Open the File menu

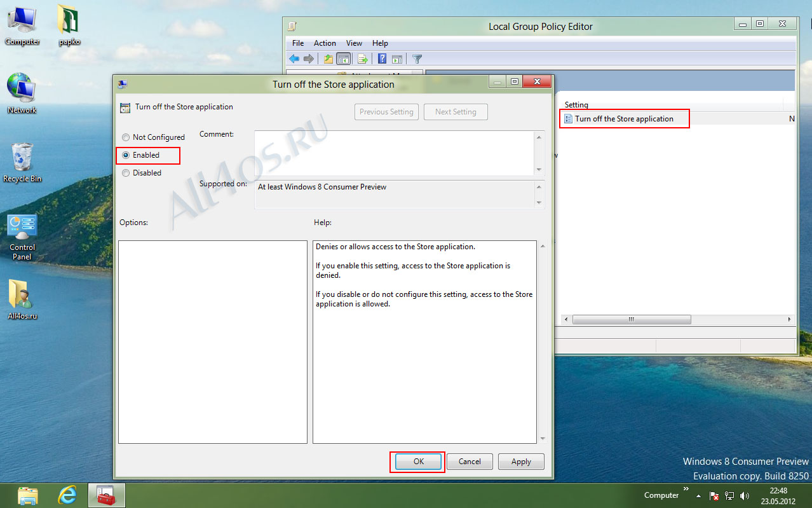click(298, 43)
